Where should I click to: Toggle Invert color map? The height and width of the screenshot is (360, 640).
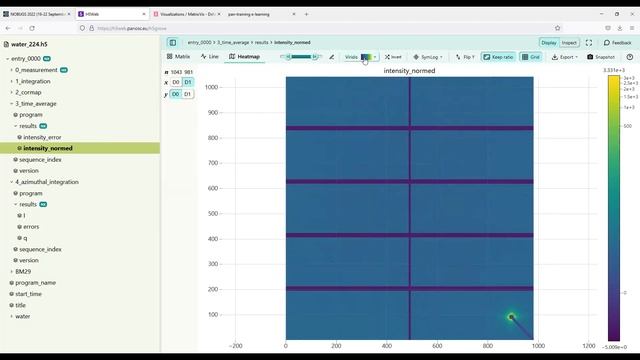pyautogui.click(x=393, y=57)
